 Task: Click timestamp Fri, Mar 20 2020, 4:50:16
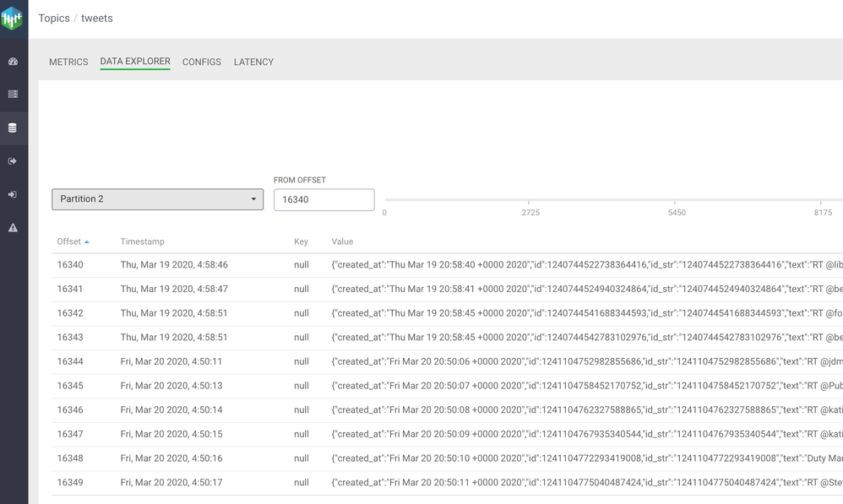pyautogui.click(x=171, y=458)
